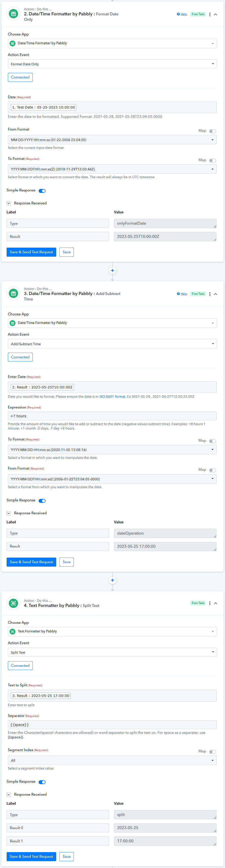The image size is (225, 868).
Task: Toggle Response Received checkbox in step 3
Action: pos(9,514)
